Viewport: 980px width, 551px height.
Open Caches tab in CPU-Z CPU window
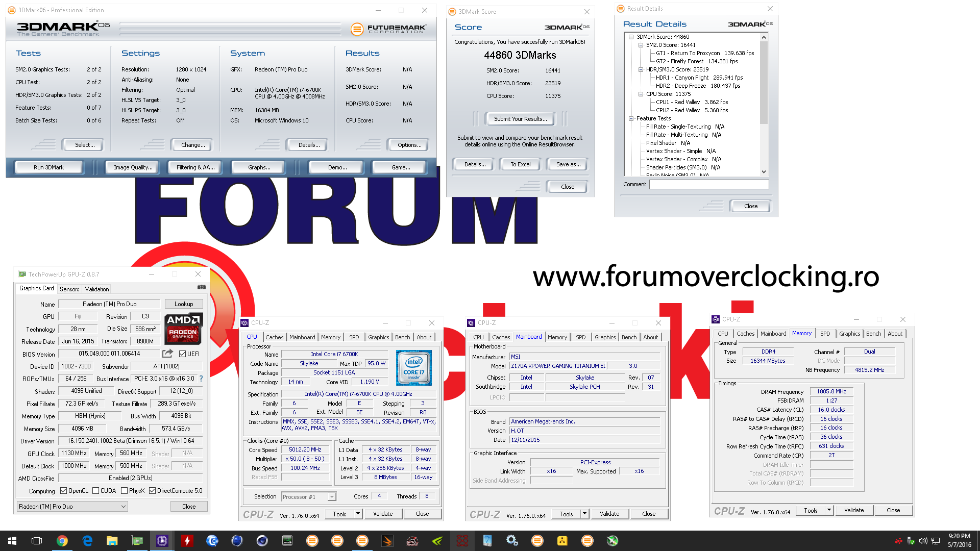[x=274, y=337]
